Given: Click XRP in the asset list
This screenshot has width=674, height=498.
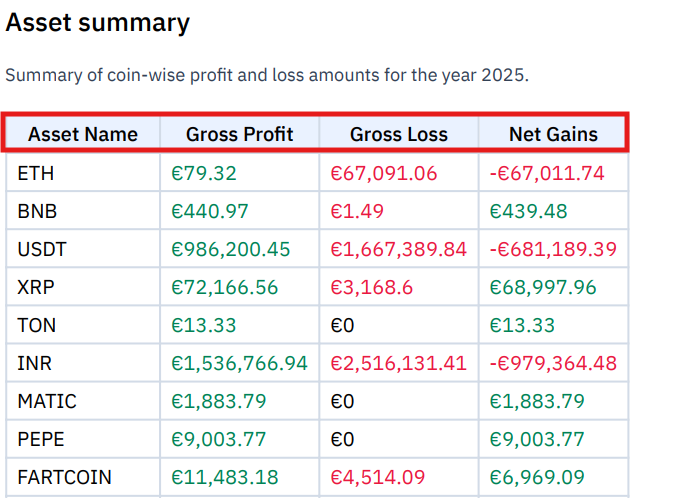Looking at the screenshot, I should 36,287.
